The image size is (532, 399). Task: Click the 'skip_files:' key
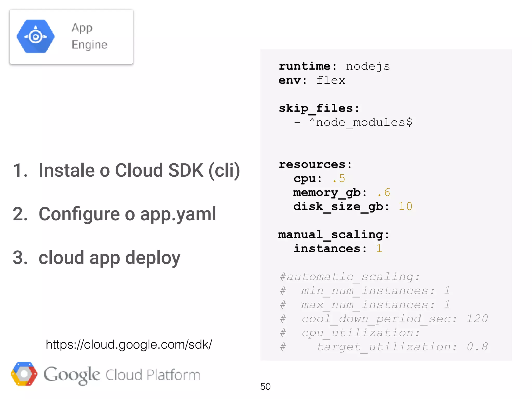(x=319, y=109)
